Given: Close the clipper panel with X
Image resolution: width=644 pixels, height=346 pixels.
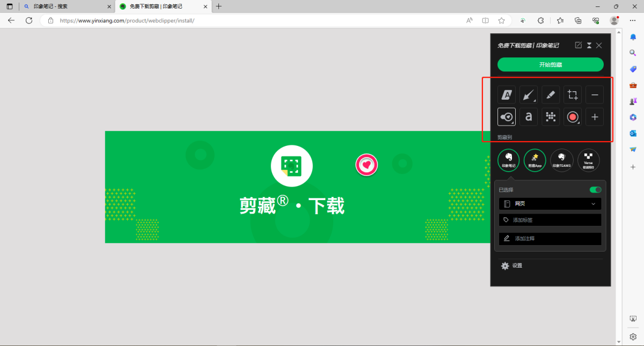Looking at the screenshot, I should tap(599, 45).
